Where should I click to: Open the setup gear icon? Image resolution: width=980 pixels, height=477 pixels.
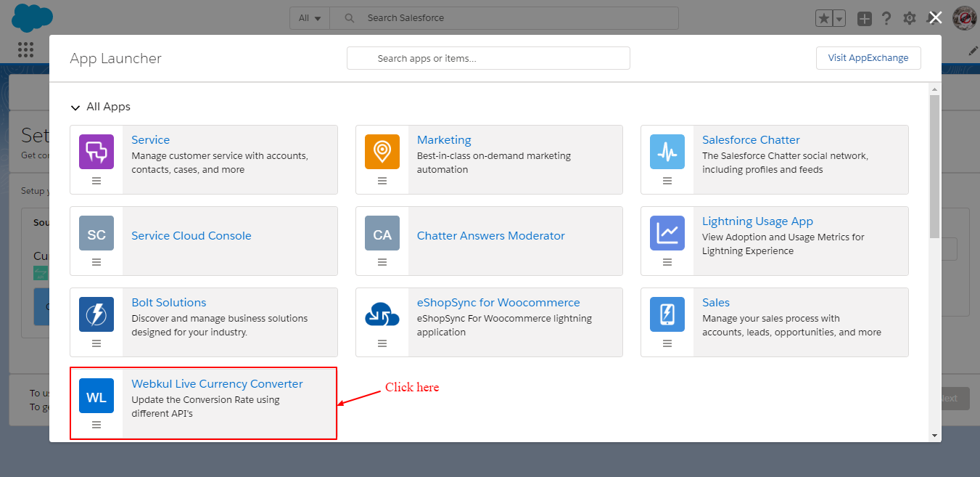point(910,19)
